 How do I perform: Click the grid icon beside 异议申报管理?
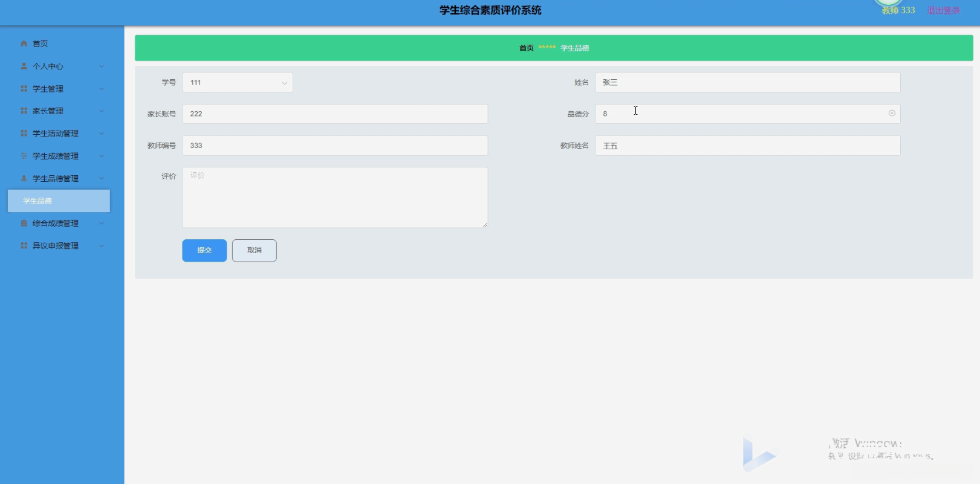(24, 246)
